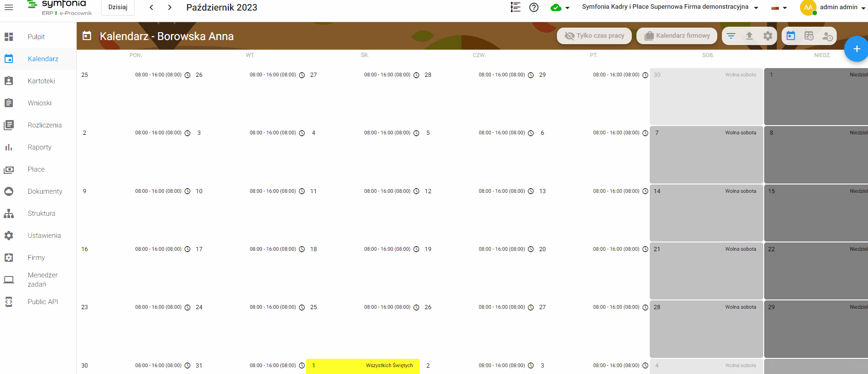Go to previous month arrow
868x374 pixels.
(151, 7)
